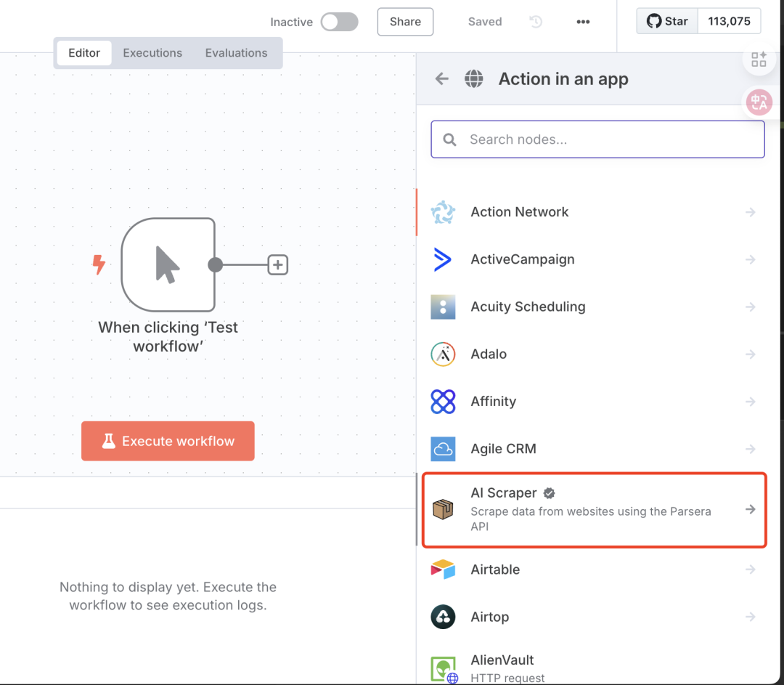This screenshot has width=784, height=685.
Task: Click the Scrape data from websites description
Action: (x=590, y=519)
